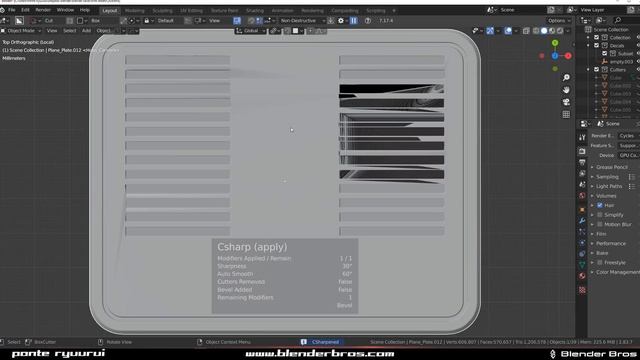Open the Object Mode dropdown

coord(21,31)
